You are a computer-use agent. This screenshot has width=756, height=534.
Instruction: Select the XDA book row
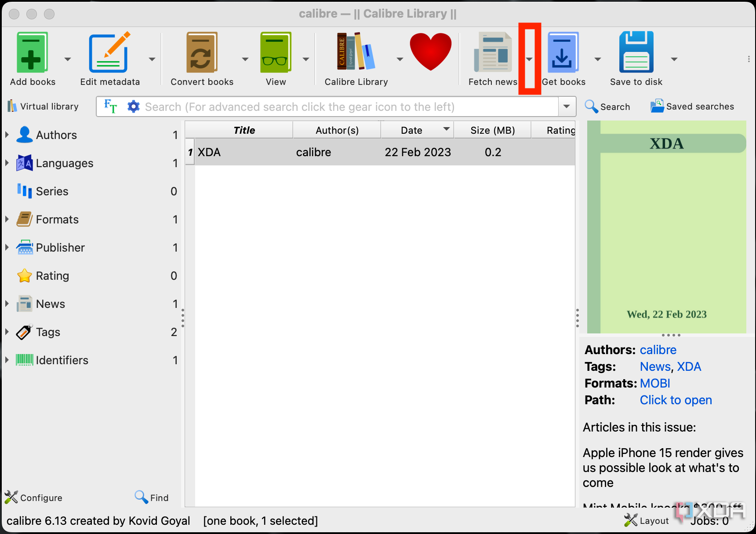(380, 152)
